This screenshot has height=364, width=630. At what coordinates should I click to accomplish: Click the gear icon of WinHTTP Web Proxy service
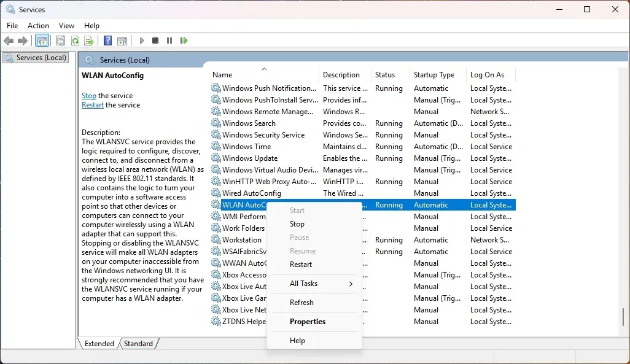[216, 181]
